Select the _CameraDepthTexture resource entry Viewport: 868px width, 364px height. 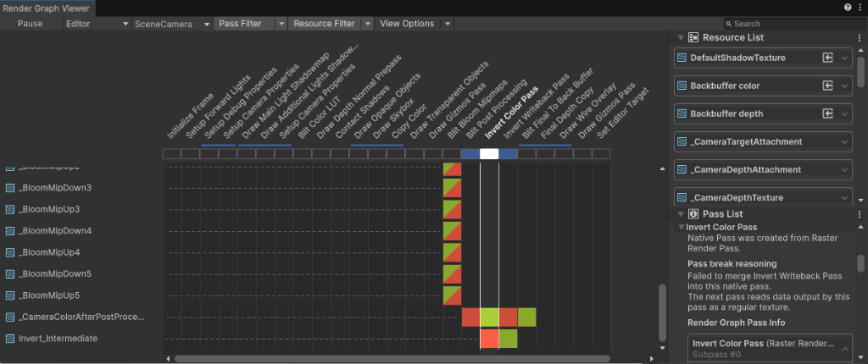point(764,197)
